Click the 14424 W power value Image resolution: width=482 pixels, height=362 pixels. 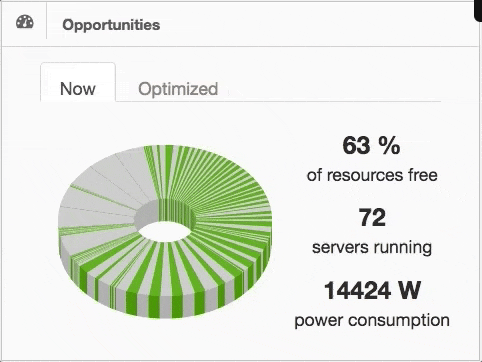tap(372, 290)
